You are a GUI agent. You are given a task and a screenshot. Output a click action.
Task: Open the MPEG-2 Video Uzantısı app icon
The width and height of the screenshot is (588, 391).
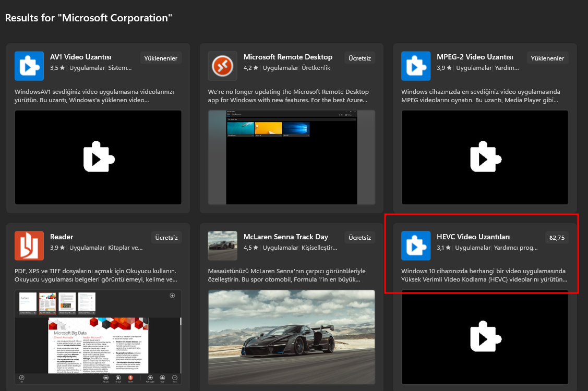click(416, 66)
